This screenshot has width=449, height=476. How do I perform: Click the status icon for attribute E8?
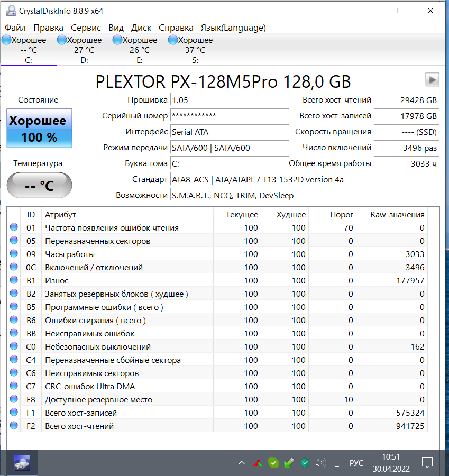click(14, 399)
